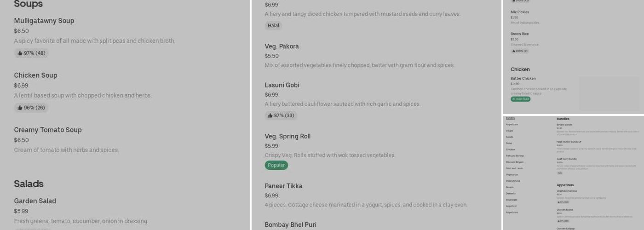644x230 pixels.
Task: Select Soups in the category sidebar
Action: pyautogui.click(x=509, y=131)
